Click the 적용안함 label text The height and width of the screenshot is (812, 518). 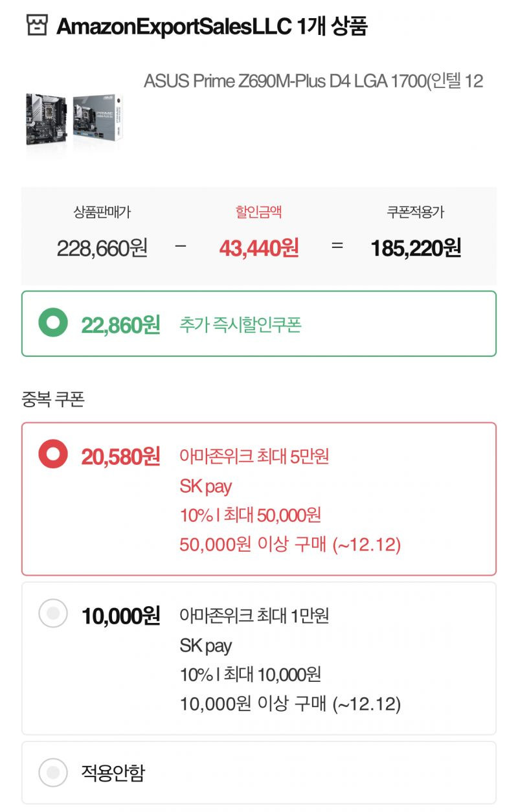pyautogui.click(x=113, y=773)
